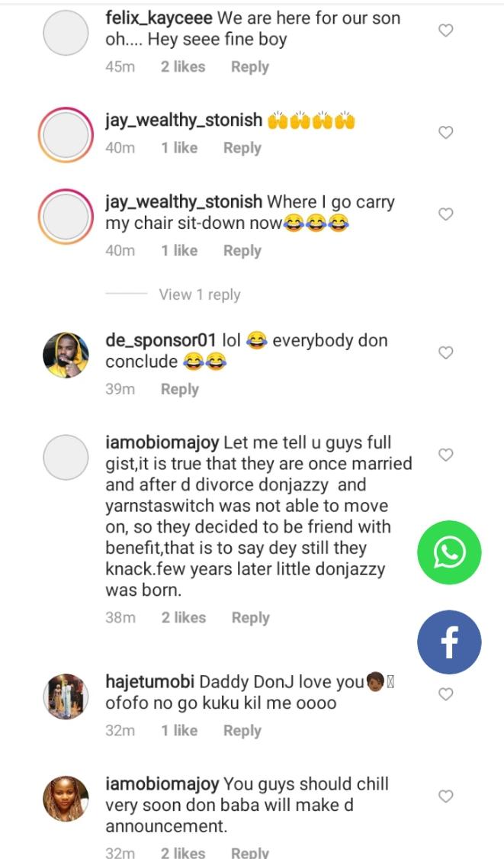View the '2 likes' on felix_kayceee's comment
The height and width of the screenshot is (859, 504).
(x=183, y=67)
